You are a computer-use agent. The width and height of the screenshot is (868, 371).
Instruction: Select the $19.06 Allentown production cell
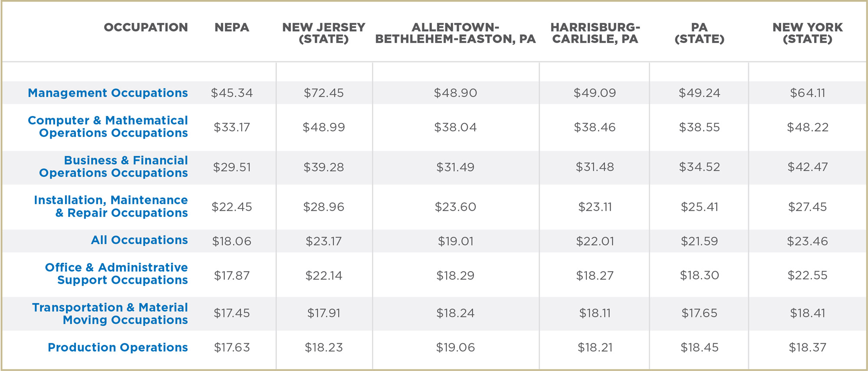[455, 348]
